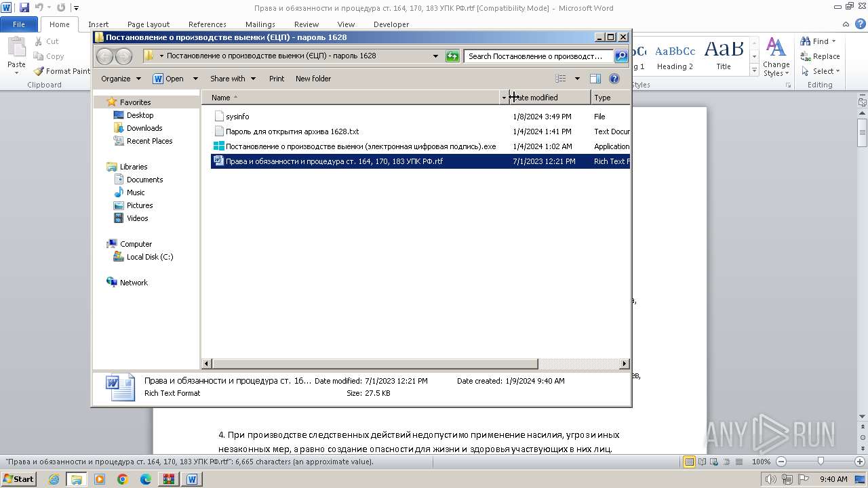Toggle the preview pane icon
Image resolution: width=868 pixels, height=488 pixels.
(x=595, y=79)
